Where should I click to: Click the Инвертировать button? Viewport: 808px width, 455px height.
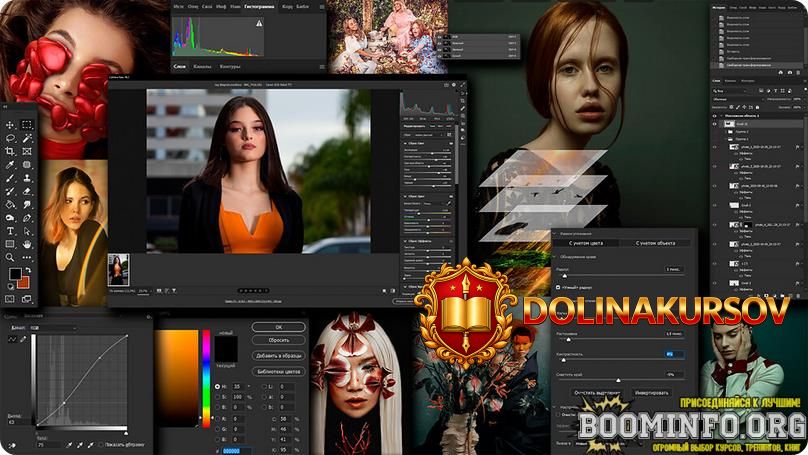651,393
